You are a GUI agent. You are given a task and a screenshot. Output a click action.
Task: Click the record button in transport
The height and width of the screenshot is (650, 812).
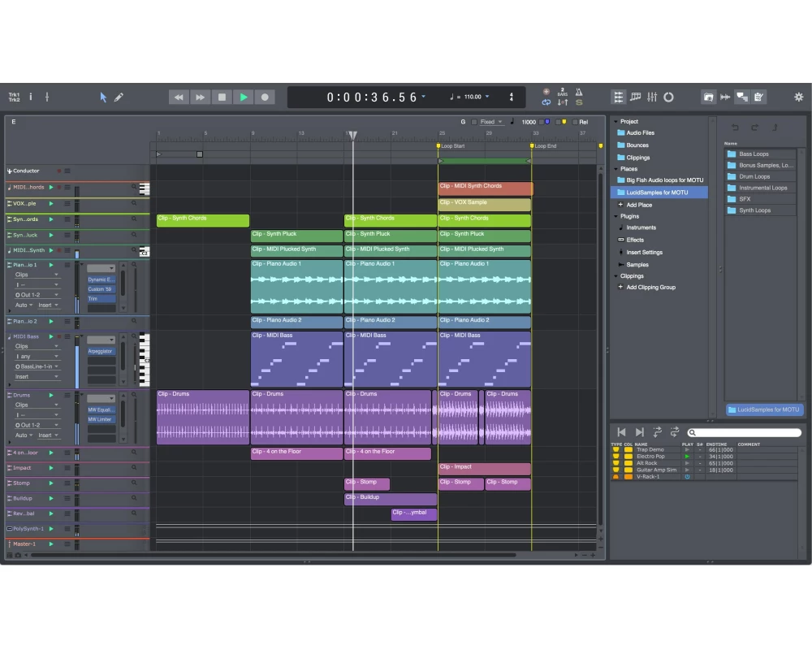[265, 97]
